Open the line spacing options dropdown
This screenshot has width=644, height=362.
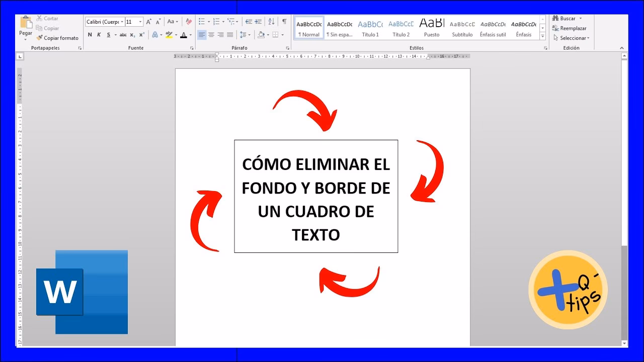point(250,35)
